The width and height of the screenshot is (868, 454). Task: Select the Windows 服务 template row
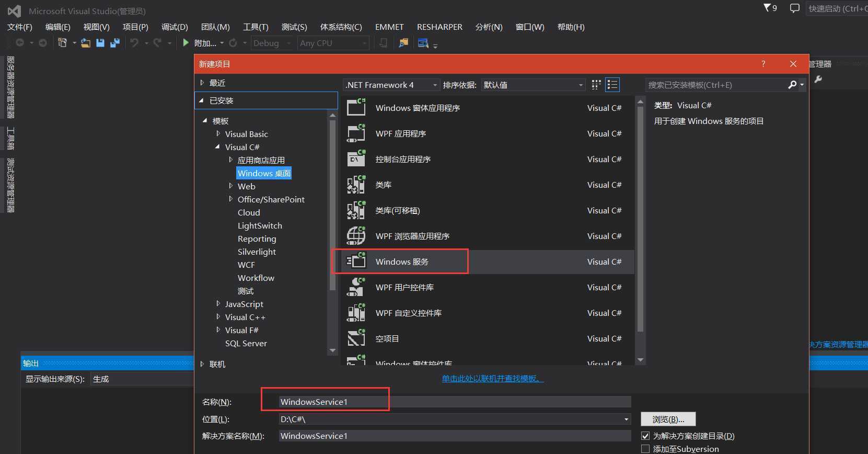pyautogui.click(x=488, y=262)
